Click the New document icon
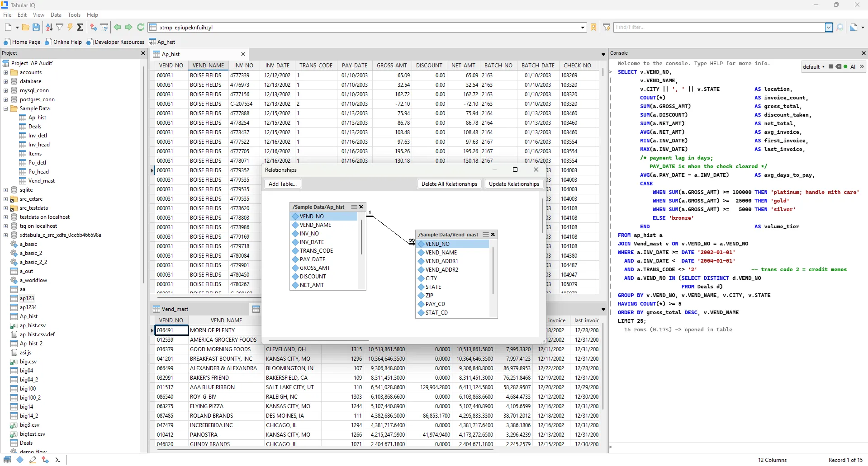The width and height of the screenshot is (868, 466). tap(8, 27)
